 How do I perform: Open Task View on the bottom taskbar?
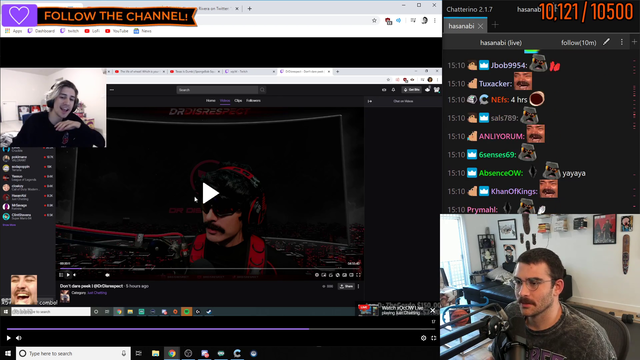click(139, 353)
